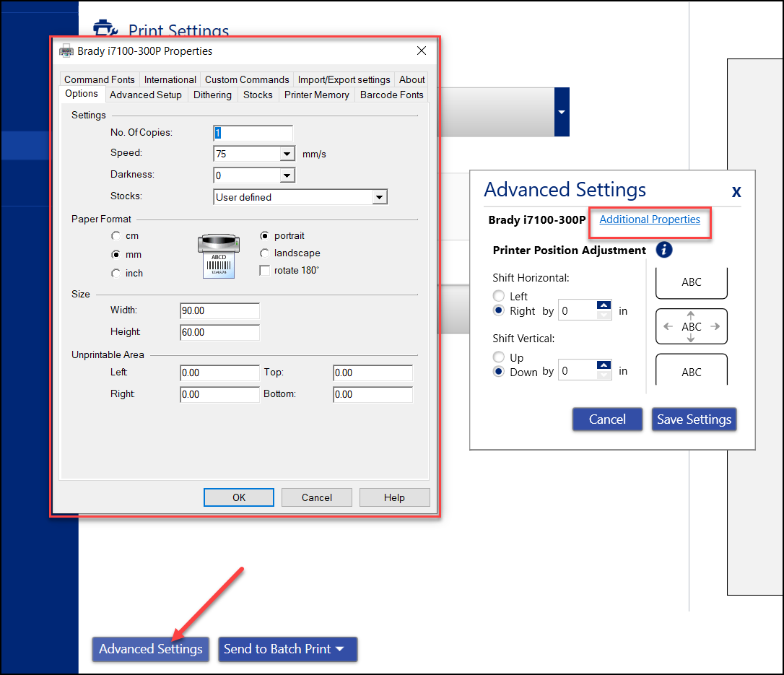The image size is (784, 675).
Task: Click the printer icon in Properties title bar
Action: coord(66,51)
